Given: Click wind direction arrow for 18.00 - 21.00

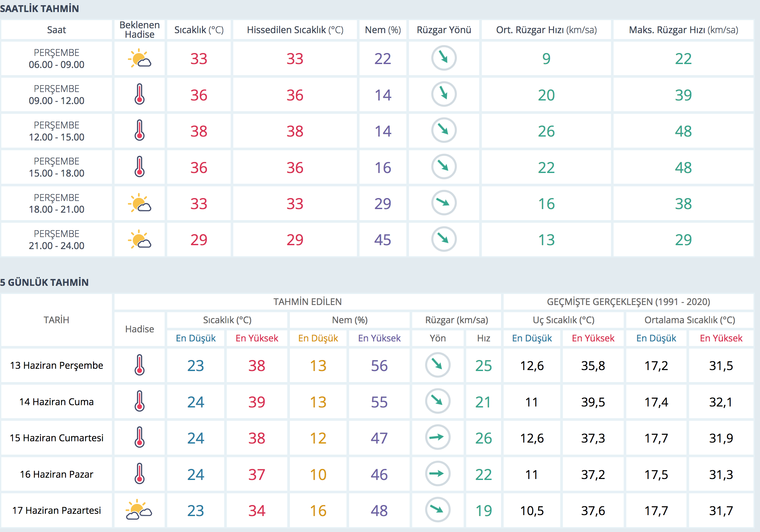Looking at the screenshot, I should click(x=443, y=203).
